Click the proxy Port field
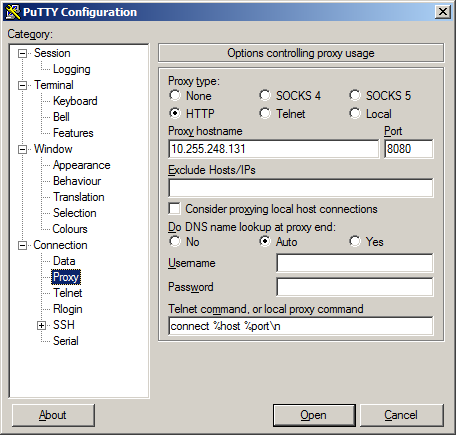The height and width of the screenshot is (435, 456). click(x=409, y=149)
